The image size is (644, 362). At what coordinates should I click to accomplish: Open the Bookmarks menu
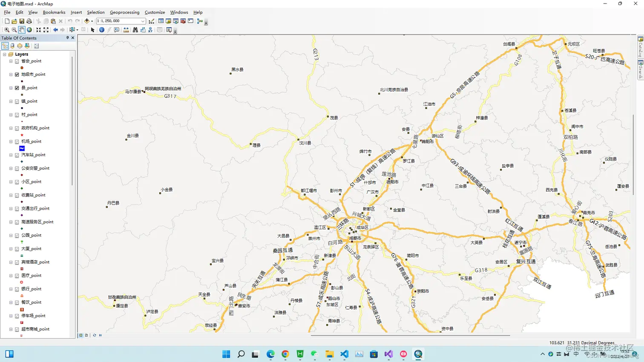[54, 12]
